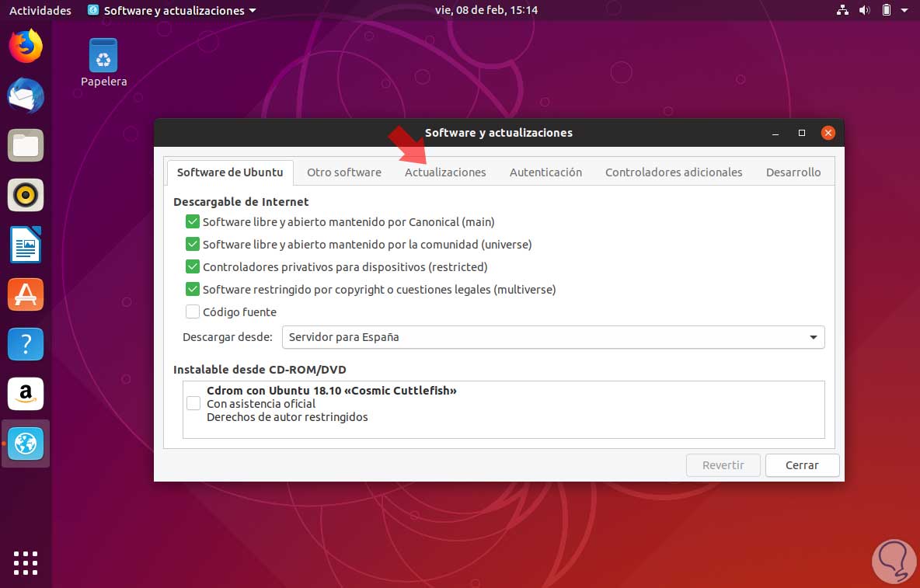Toggle copyright-restricted software (multiverse) checkbox

click(x=193, y=289)
